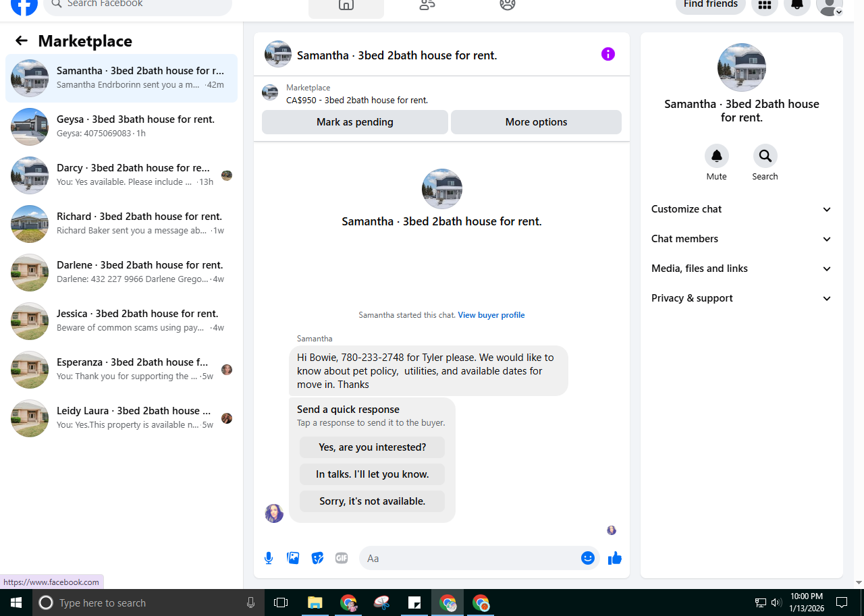Image resolution: width=864 pixels, height=616 pixels.
Task: Click the More options button
Action: point(536,122)
